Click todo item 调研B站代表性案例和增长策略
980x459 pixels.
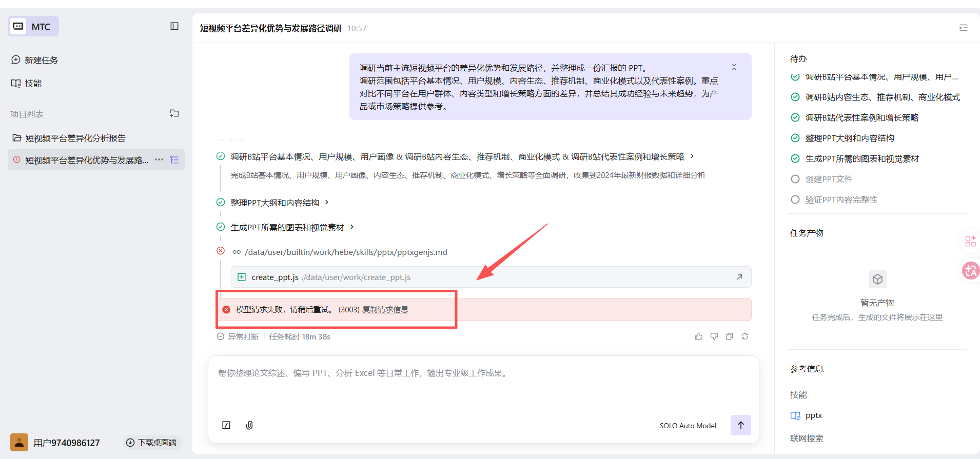854,117
